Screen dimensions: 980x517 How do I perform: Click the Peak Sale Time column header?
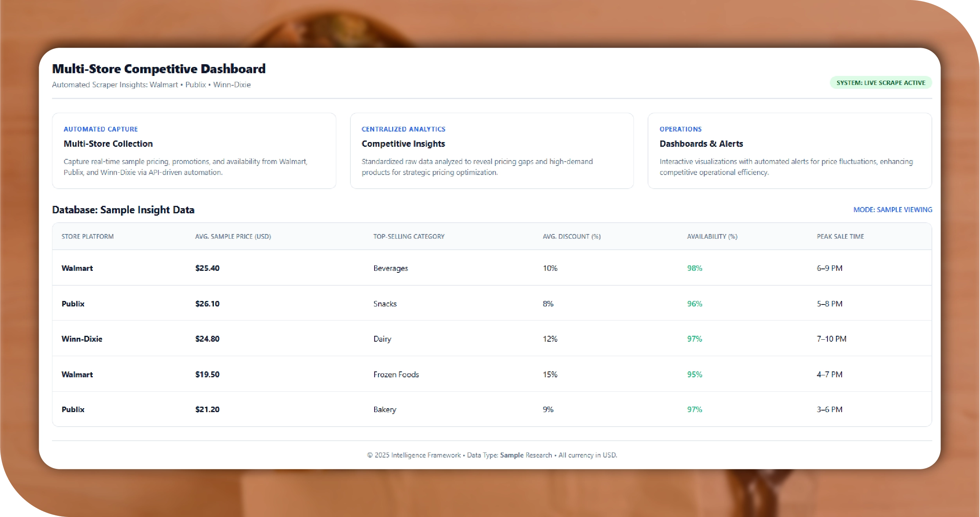click(840, 236)
